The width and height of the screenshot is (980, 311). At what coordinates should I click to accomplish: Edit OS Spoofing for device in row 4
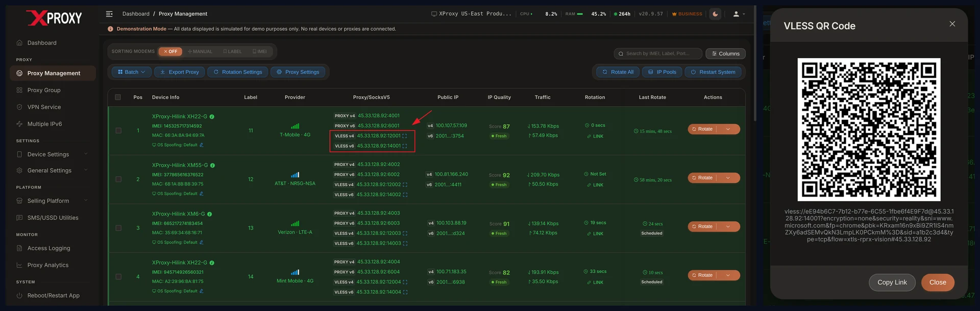point(201,291)
